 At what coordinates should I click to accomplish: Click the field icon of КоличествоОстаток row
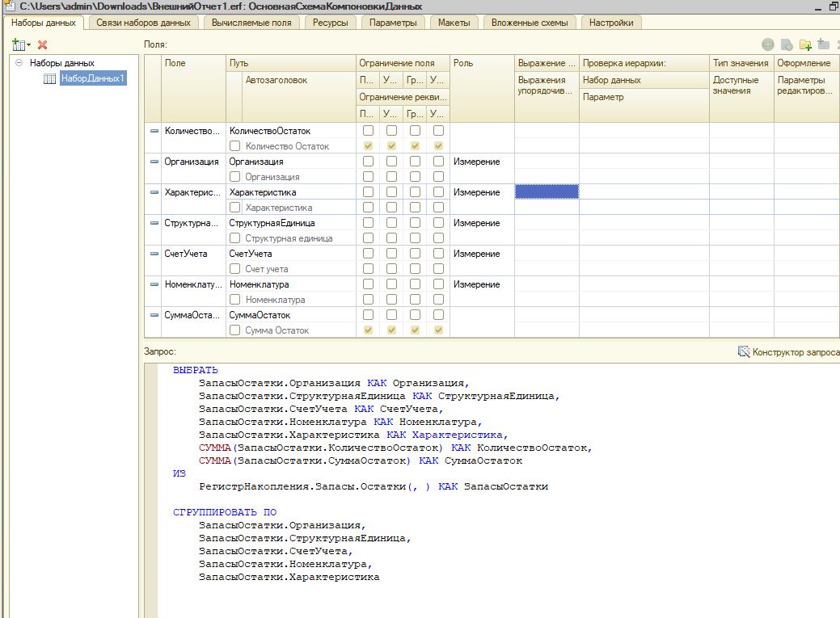tap(154, 131)
